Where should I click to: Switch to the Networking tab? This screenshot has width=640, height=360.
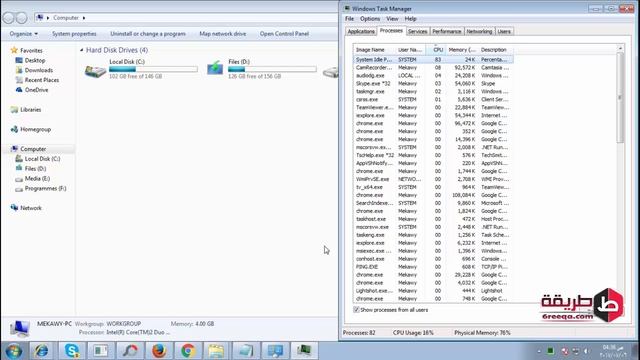pyautogui.click(x=479, y=31)
